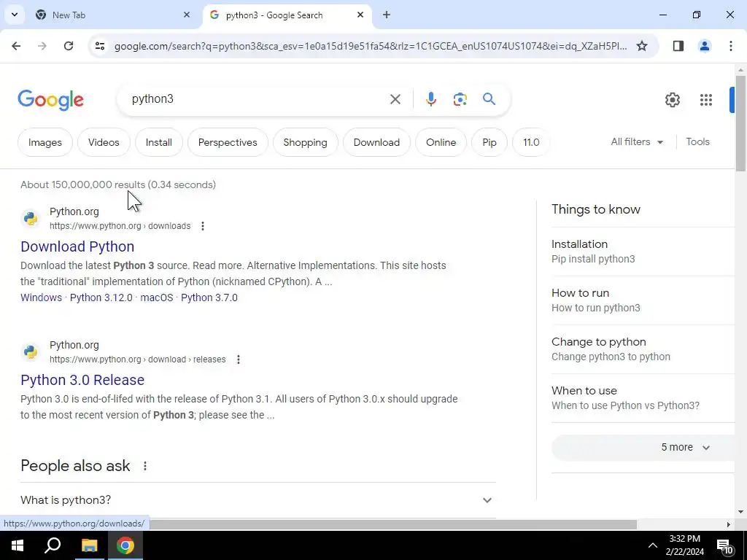Select the Pip filter chip
The height and width of the screenshot is (560, 747).
(489, 142)
